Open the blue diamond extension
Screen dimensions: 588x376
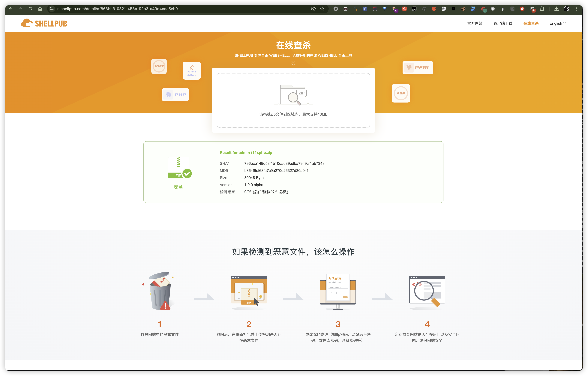click(385, 9)
